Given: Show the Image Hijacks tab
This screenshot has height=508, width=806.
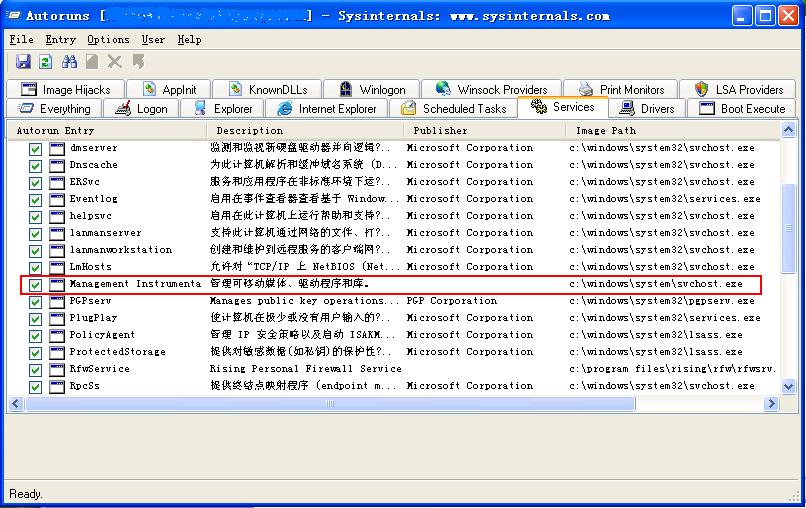Looking at the screenshot, I should (66, 89).
